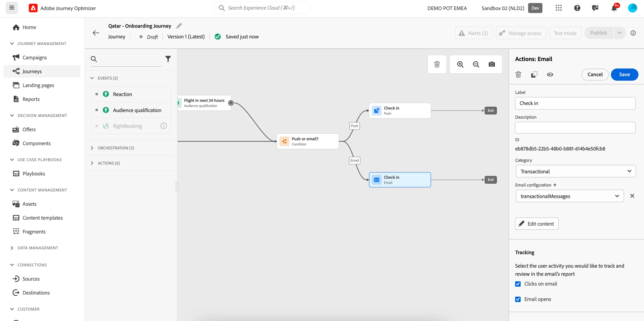Open the transactionalMessages email configuration dropdown
This screenshot has width=644, height=321.
[570, 196]
